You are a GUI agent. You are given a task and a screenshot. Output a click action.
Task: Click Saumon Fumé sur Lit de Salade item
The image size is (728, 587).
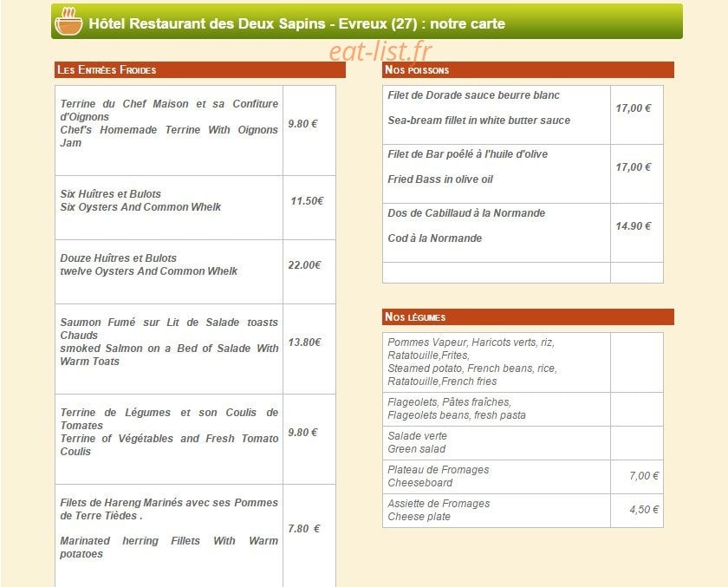coord(169,342)
